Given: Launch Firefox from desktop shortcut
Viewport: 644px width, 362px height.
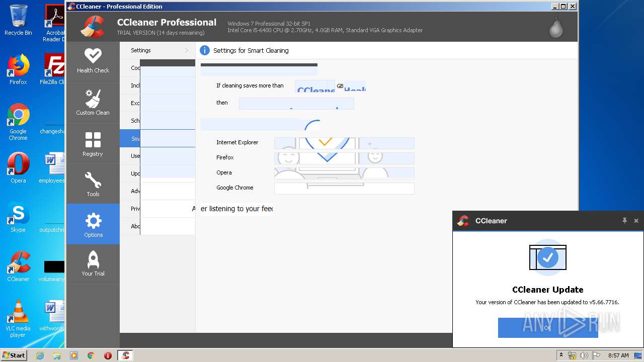Looking at the screenshot, I should (18, 69).
